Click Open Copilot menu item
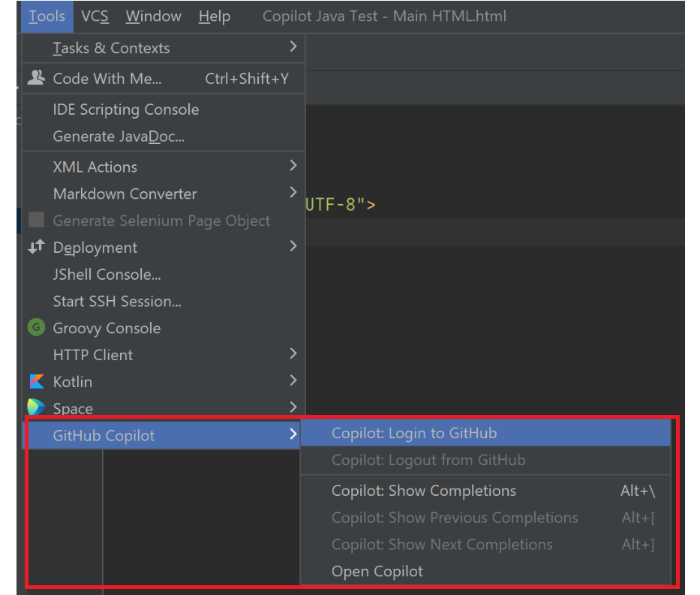This screenshot has height=595, width=700. coord(485,571)
